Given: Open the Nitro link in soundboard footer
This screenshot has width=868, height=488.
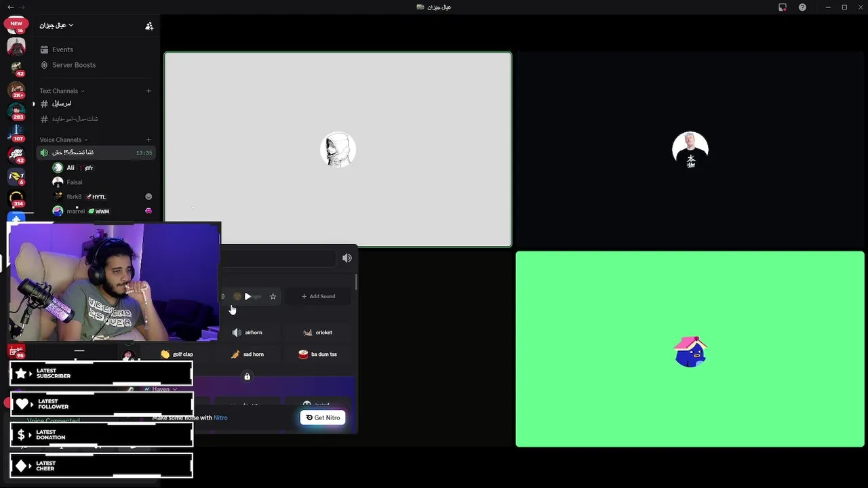Looking at the screenshot, I should tap(220, 418).
